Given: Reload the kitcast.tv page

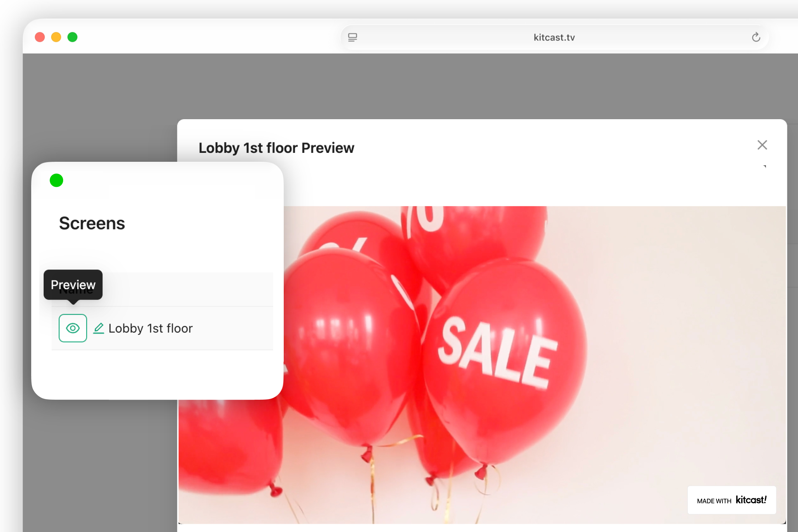Looking at the screenshot, I should point(756,37).
